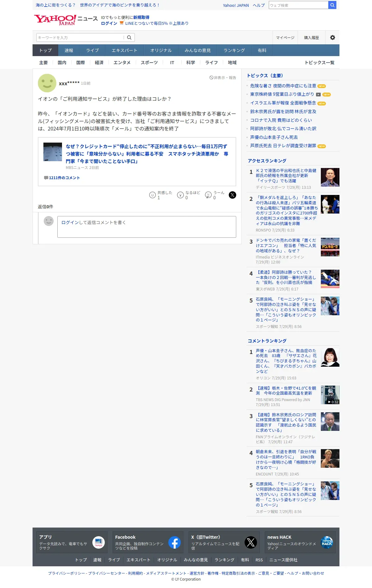The image size is (372, 588).
Task: Click the うーん thinking face reaction icon
Action: [x=208, y=195]
